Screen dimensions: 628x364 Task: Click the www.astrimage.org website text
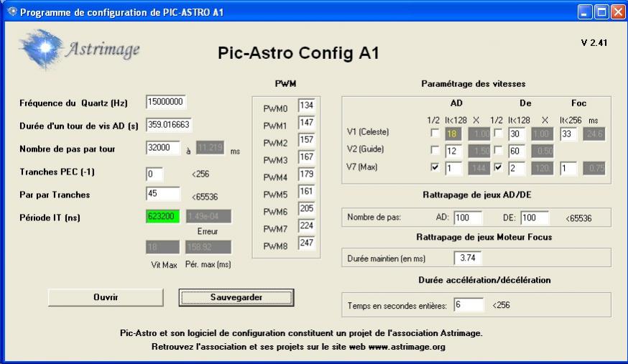pos(407,347)
